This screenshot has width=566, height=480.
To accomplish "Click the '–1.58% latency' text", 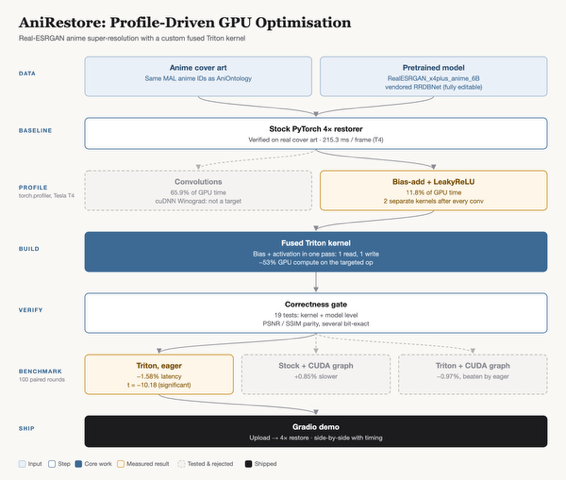I will click(159, 376).
